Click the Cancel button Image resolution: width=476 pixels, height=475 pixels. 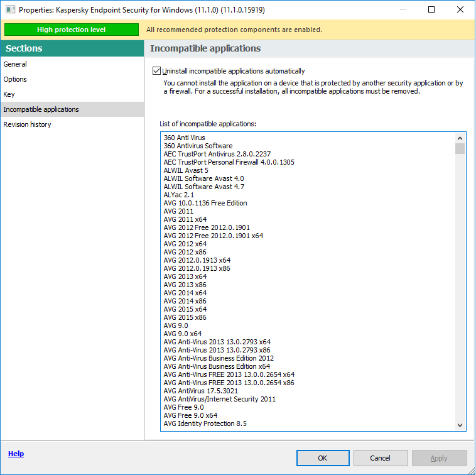pyautogui.click(x=381, y=458)
